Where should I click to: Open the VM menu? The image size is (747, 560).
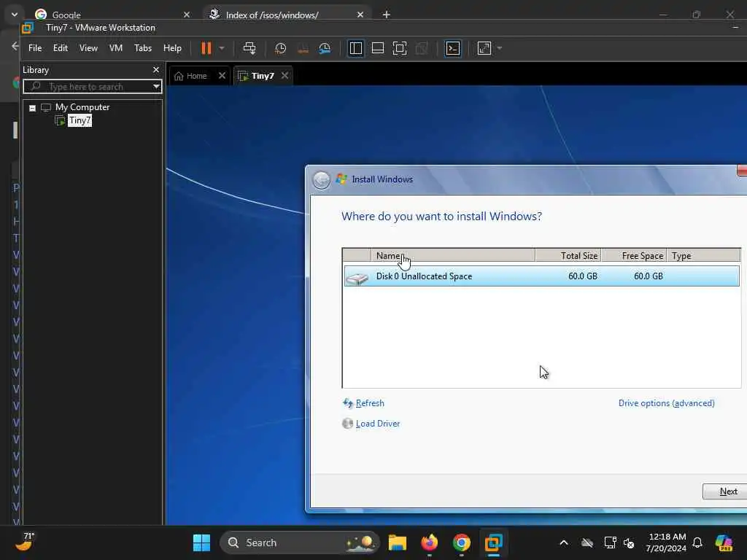[x=116, y=48]
